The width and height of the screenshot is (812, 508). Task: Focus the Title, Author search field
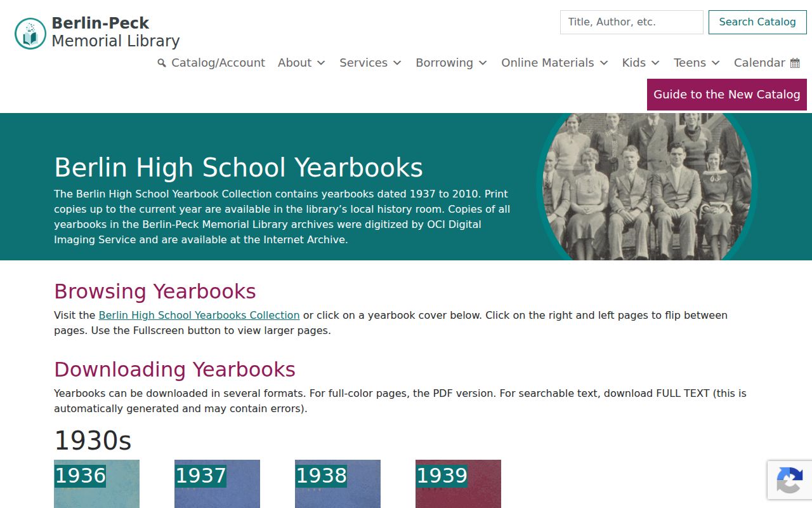632,22
